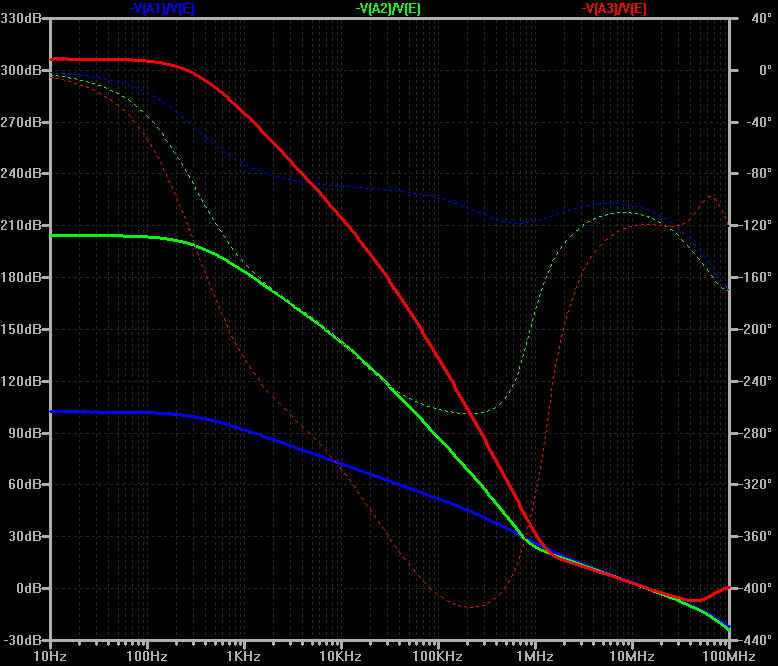
Task: Click the 150dB left axis label
Action: pos(21,329)
